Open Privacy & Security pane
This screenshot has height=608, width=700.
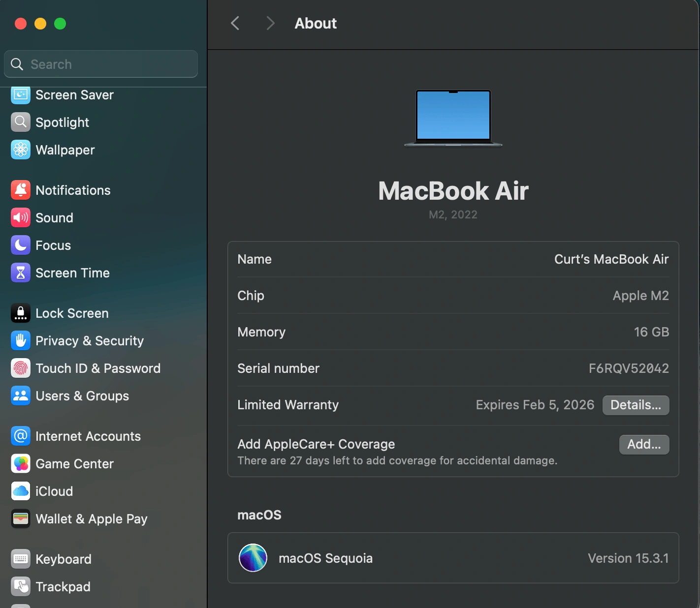[x=90, y=341]
